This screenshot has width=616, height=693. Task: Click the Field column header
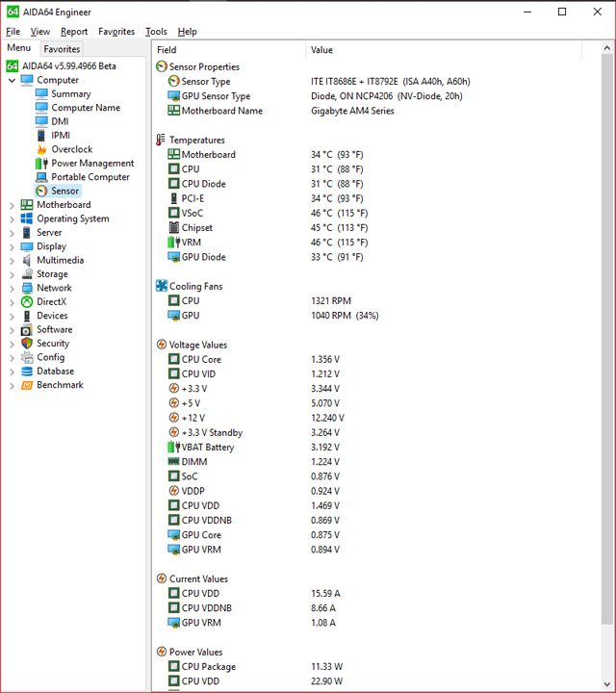[x=229, y=50]
